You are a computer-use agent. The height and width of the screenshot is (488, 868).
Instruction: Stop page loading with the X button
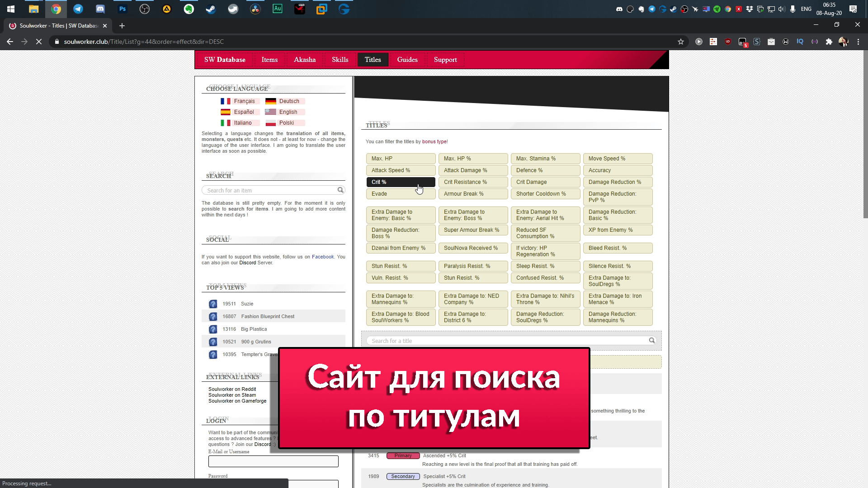(x=39, y=42)
